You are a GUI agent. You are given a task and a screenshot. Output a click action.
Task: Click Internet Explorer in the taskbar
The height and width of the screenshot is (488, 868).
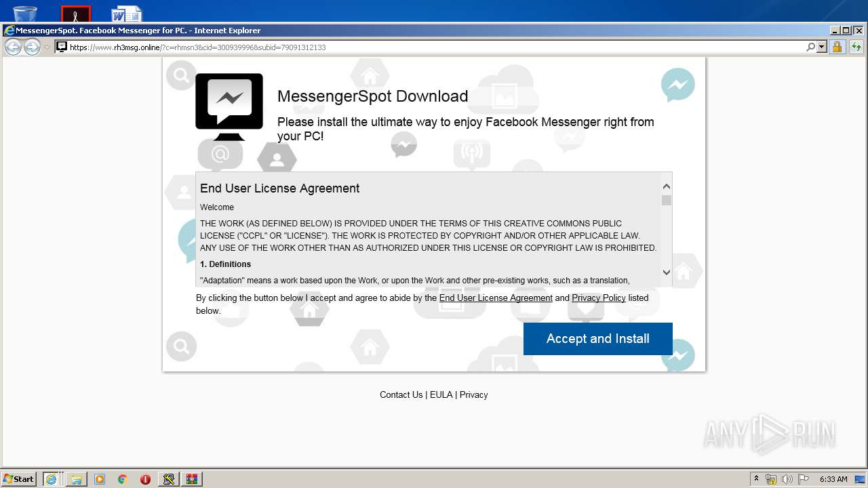52,479
